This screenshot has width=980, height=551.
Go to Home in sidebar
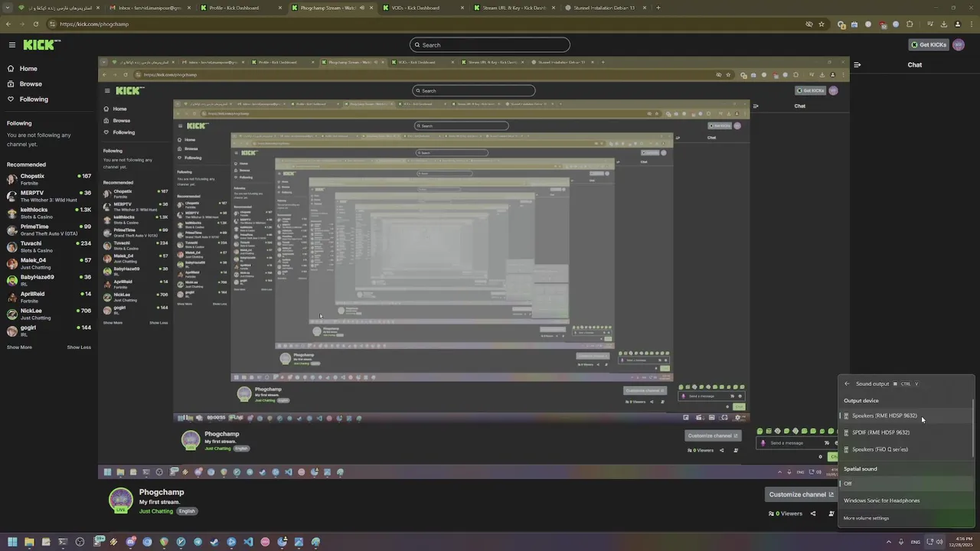click(x=28, y=69)
